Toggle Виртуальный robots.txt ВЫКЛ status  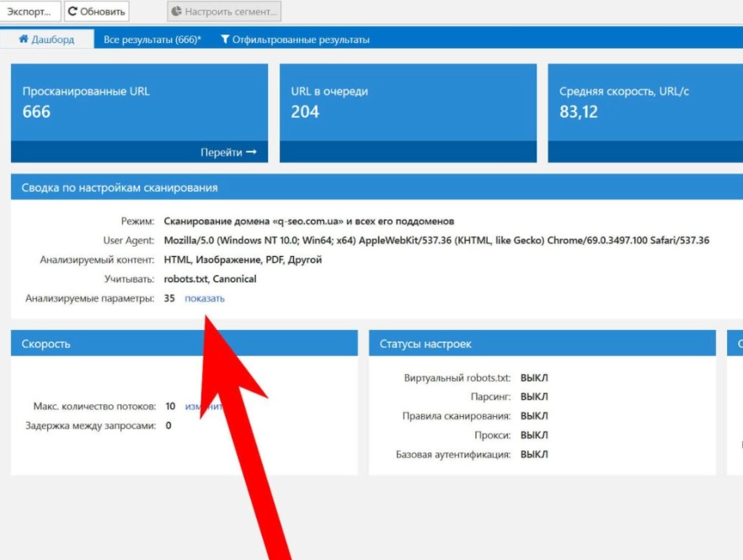[x=534, y=378]
